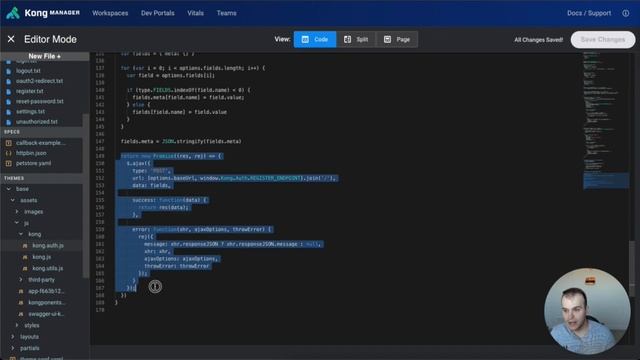Click code line 147 fields.meta JSON.stringify
This screenshot has width=640, height=360.
(181, 141)
